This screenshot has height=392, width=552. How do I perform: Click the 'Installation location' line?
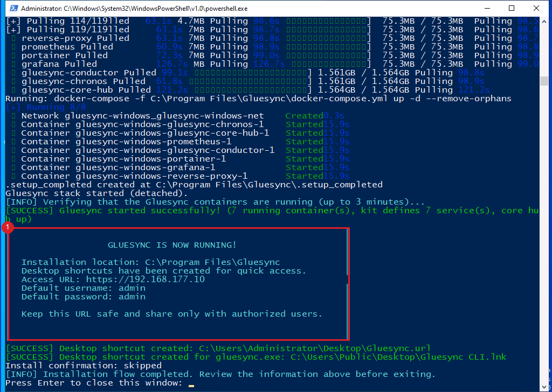(151, 262)
